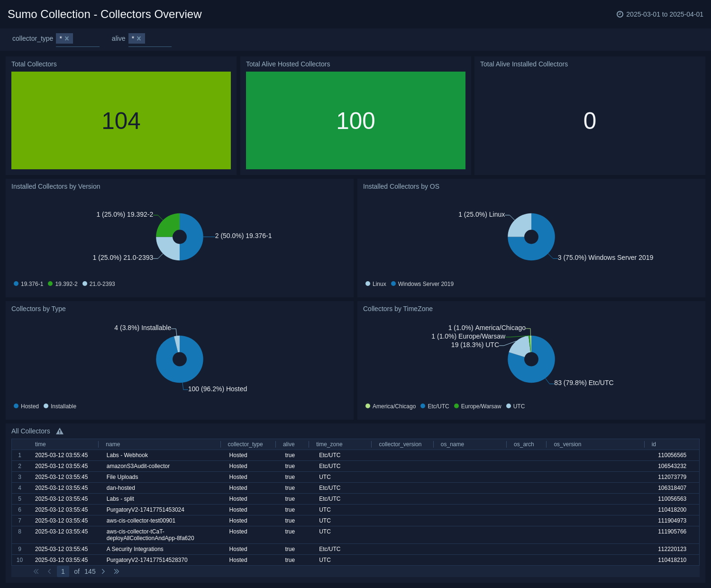The height and width of the screenshot is (588, 711).
Task: Click the Total Collectors 104 tile
Action: click(121, 120)
